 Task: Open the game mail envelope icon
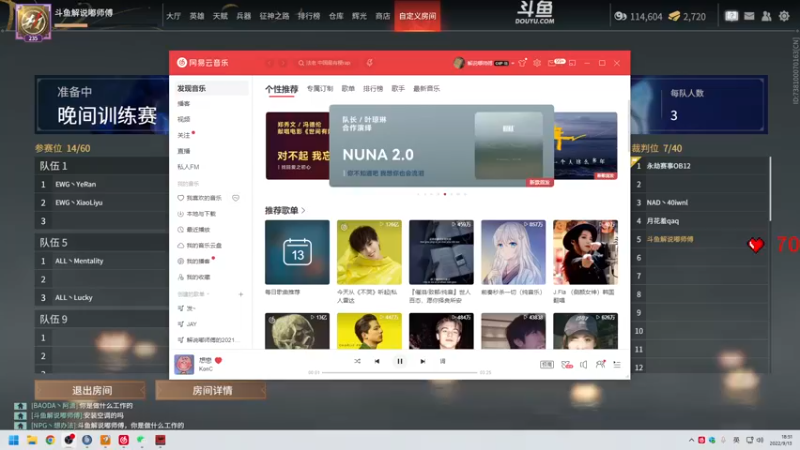(x=749, y=16)
